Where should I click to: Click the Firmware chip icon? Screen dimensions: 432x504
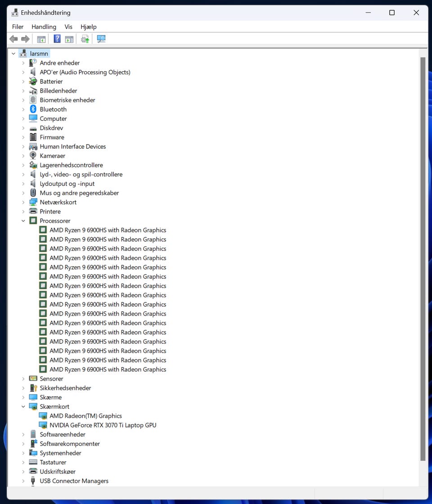pyautogui.click(x=33, y=137)
